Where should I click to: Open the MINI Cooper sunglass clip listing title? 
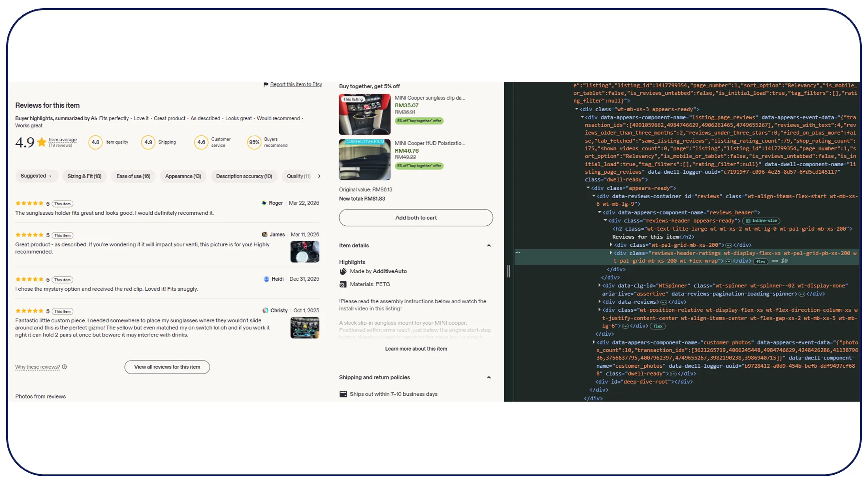coord(430,98)
